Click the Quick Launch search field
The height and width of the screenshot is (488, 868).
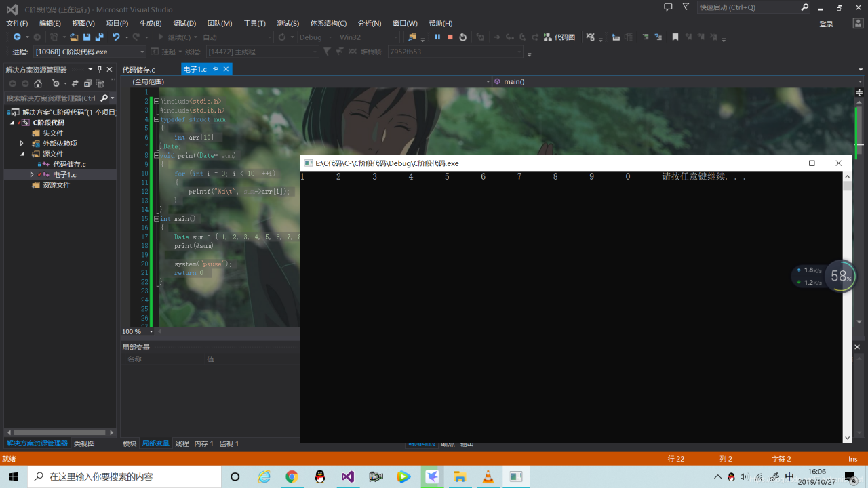747,7
